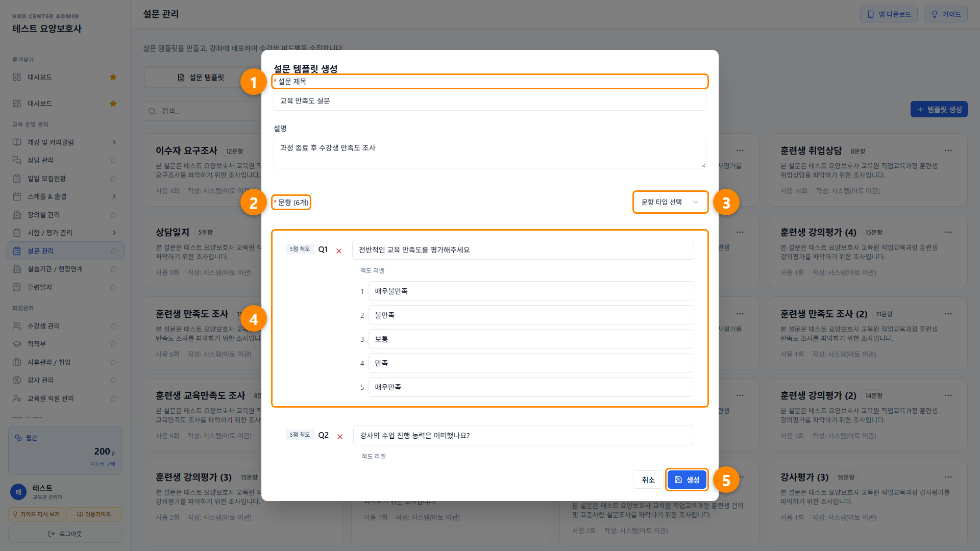The width and height of the screenshot is (980, 551).
Task: Open more options for 강사평가 (3) card
Action: [x=948, y=477]
